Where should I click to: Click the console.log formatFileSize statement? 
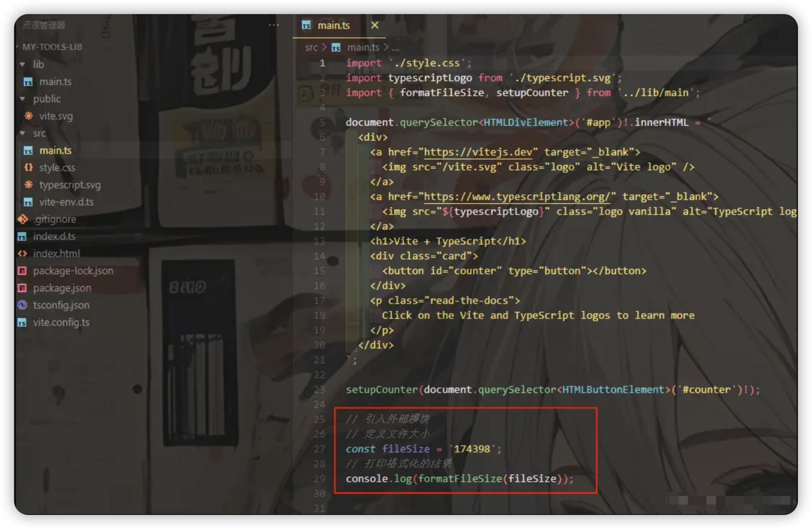tap(460, 479)
